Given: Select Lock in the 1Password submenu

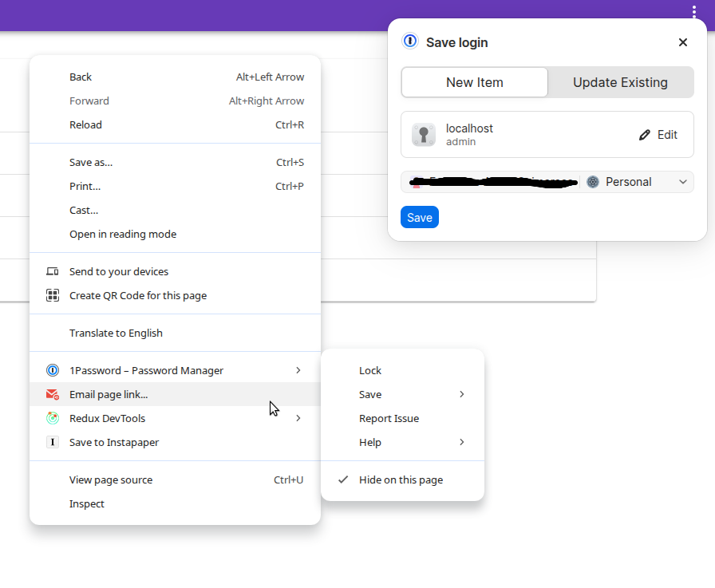Looking at the screenshot, I should point(370,370).
